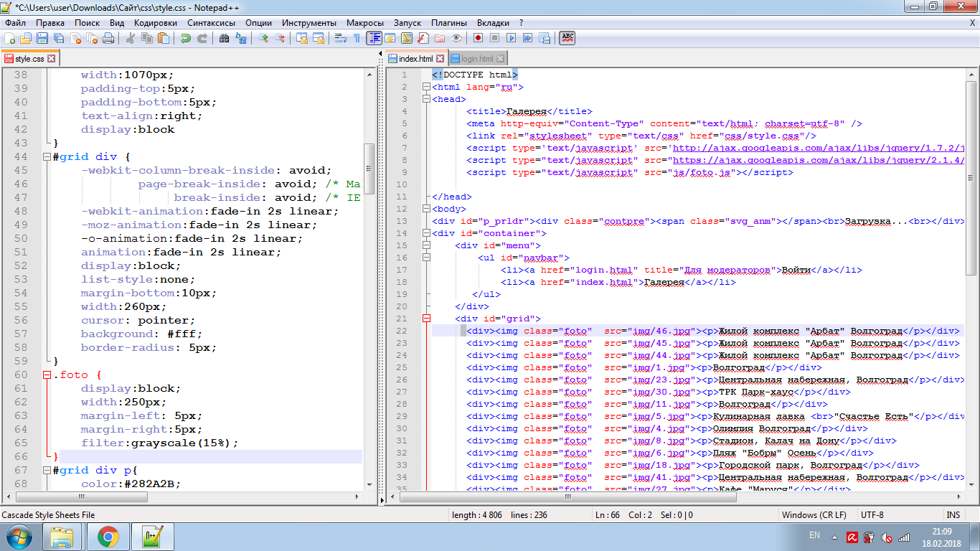Open the Синтаксисы menu
Viewport: 980px width, 551px height.
click(212, 23)
